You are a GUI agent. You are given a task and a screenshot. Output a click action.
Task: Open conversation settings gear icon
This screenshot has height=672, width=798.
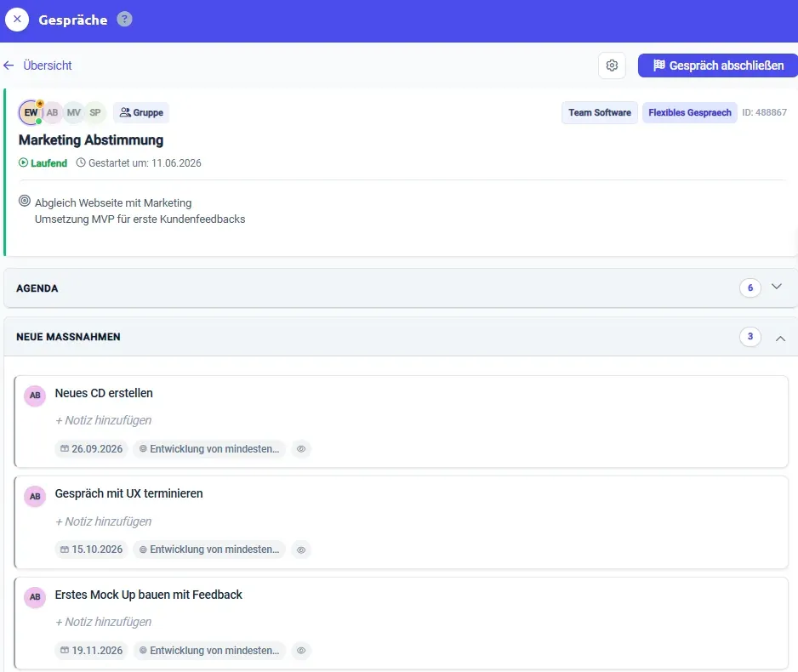[x=612, y=65]
